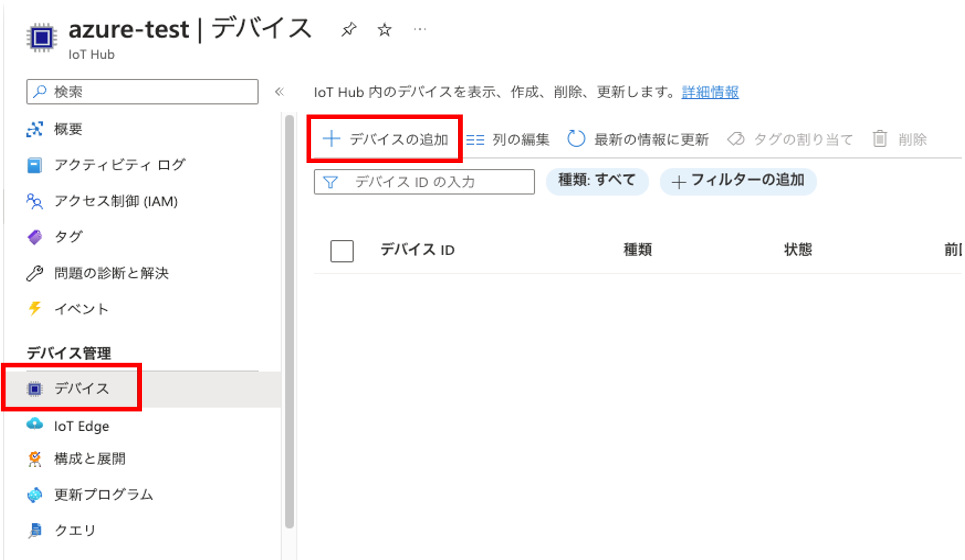The width and height of the screenshot is (965, 560).
Task: Tick the select-all checkbox in table header
Action: [x=342, y=251]
